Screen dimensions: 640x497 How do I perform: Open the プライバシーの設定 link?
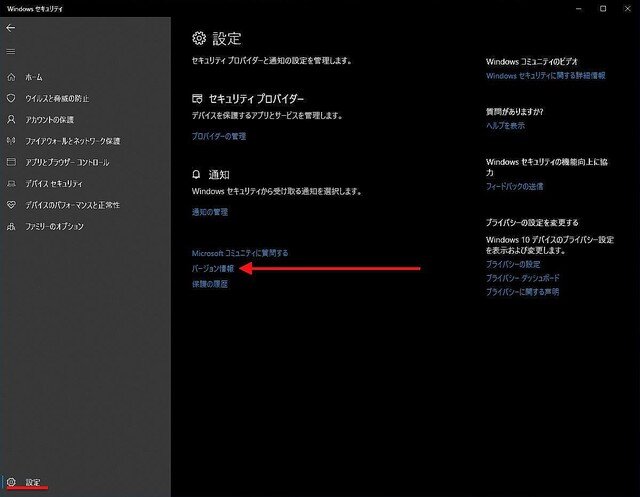click(513, 264)
